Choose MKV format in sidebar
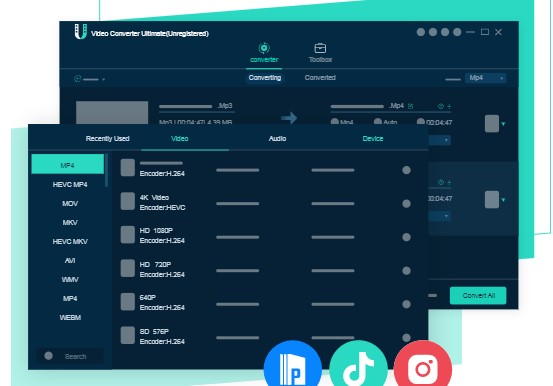 (70, 223)
